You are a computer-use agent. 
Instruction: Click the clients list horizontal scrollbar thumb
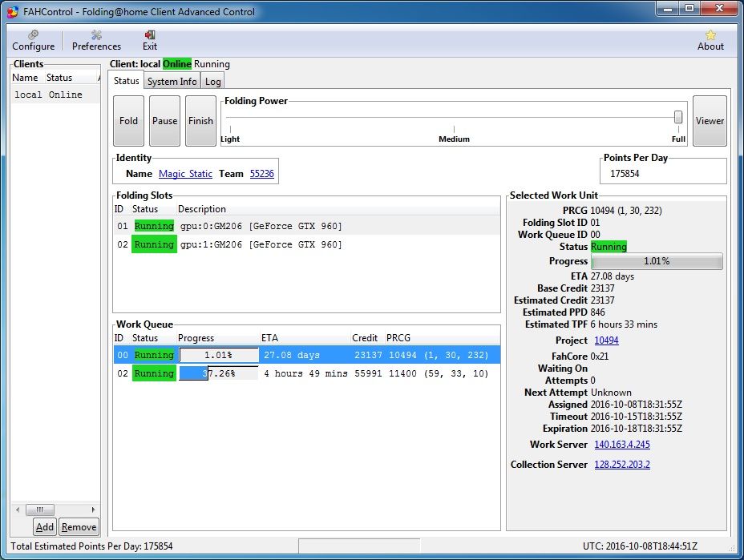40,510
